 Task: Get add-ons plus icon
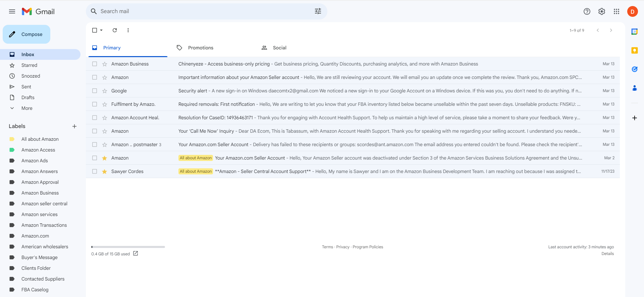point(635,118)
